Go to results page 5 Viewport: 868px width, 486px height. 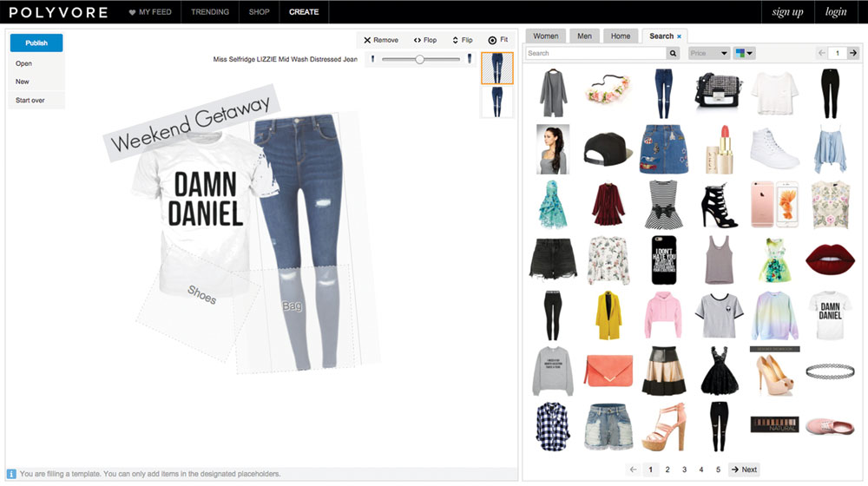pyautogui.click(x=718, y=470)
